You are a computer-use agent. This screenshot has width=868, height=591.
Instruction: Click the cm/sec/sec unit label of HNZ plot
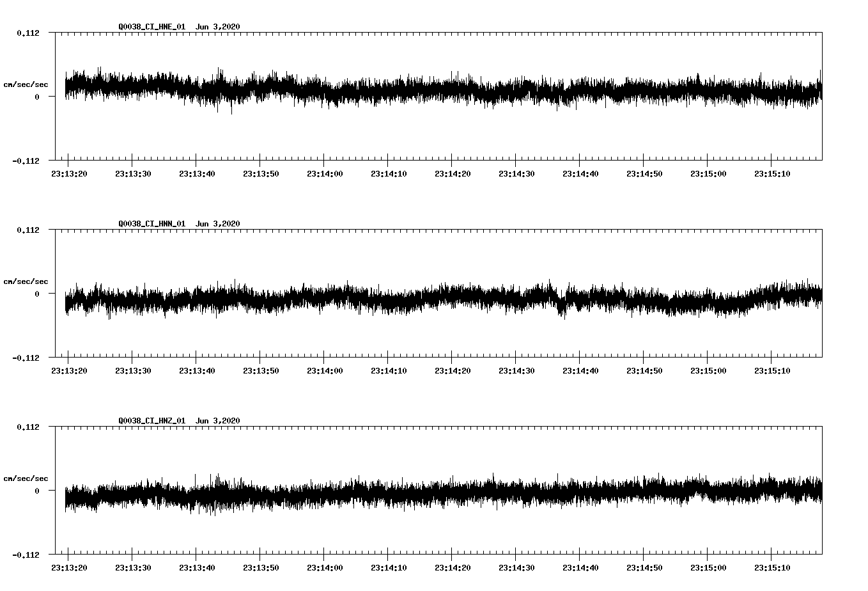click(26, 478)
